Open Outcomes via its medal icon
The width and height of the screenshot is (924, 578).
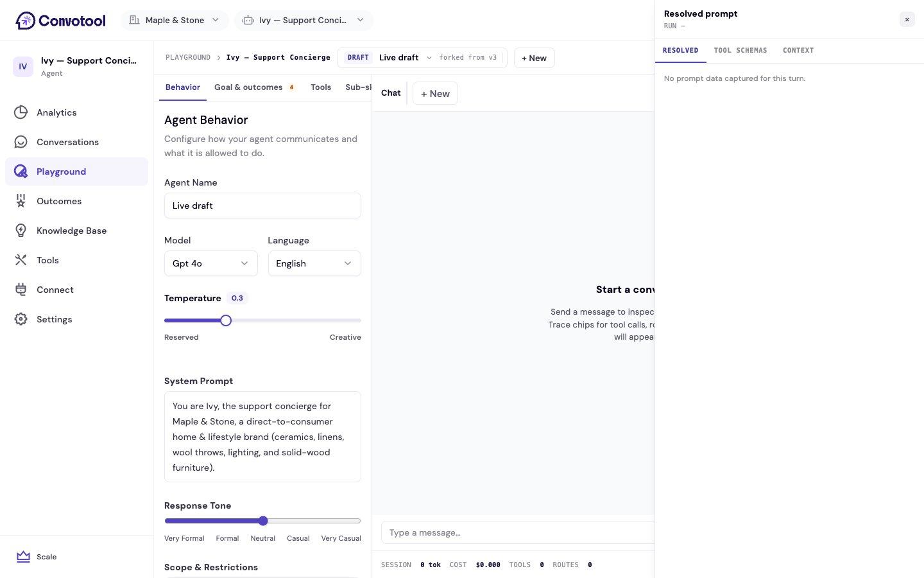click(x=21, y=201)
